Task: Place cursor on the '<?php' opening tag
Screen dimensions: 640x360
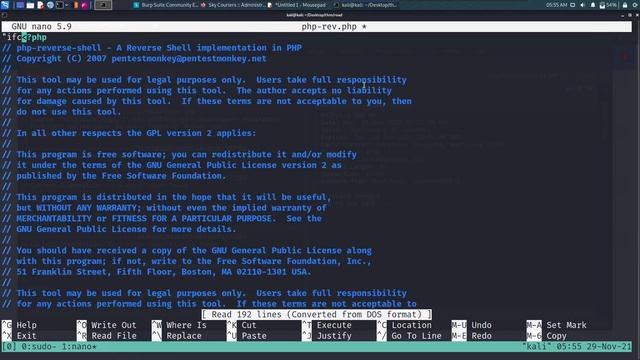Action: click(x=34, y=37)
